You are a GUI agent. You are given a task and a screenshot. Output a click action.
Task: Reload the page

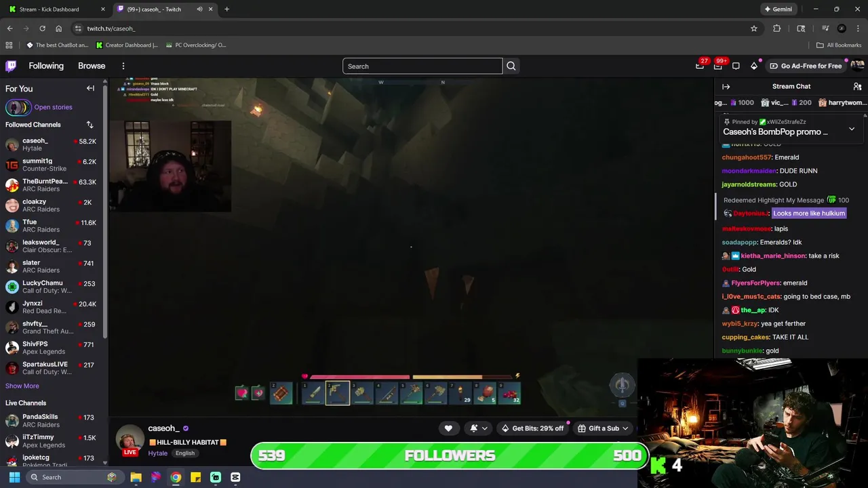tap(42, 28)
